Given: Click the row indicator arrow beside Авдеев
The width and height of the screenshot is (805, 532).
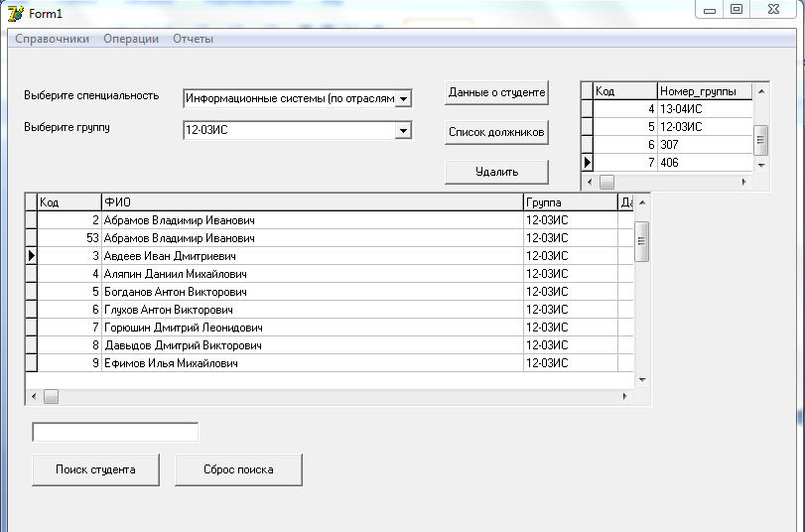Looking at the screenshot, I should coord(32,256).
